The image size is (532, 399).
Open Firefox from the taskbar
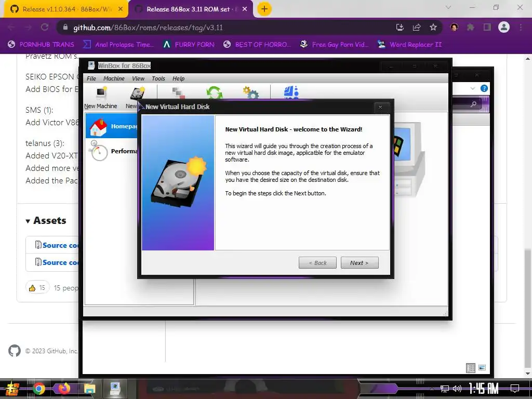pyautogui.click(x=64, y=389)
